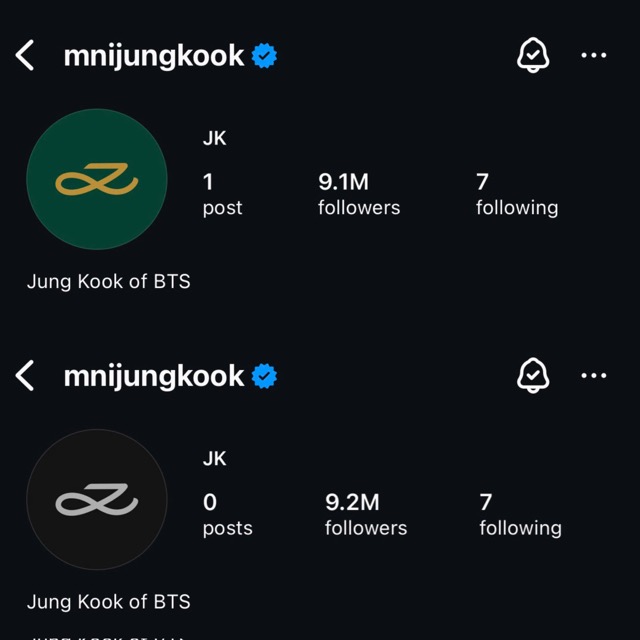Select the "1 post" counter
This screenshot has width=640, height=640.
(x=222, y=194)
